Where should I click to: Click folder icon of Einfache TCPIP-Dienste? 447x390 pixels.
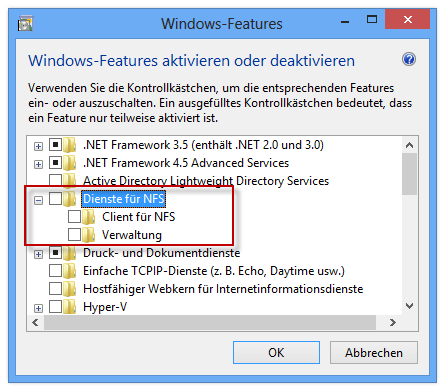[70, 271]
